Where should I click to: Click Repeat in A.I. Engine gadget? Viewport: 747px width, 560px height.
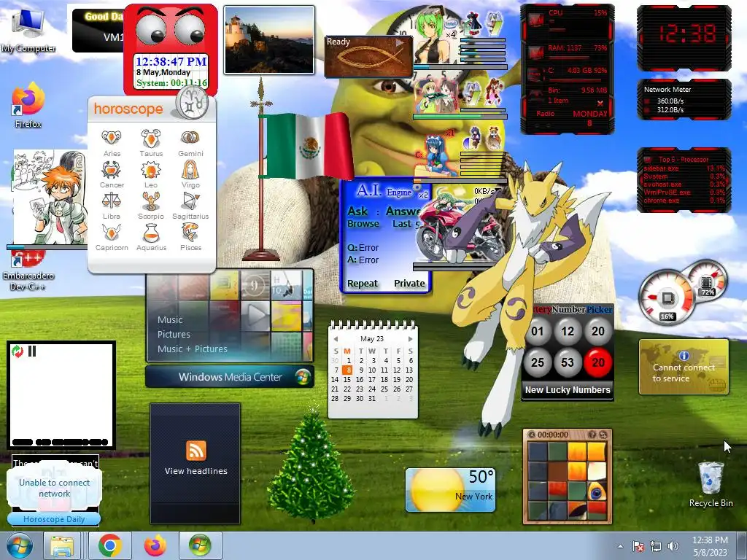pos(363,284)
